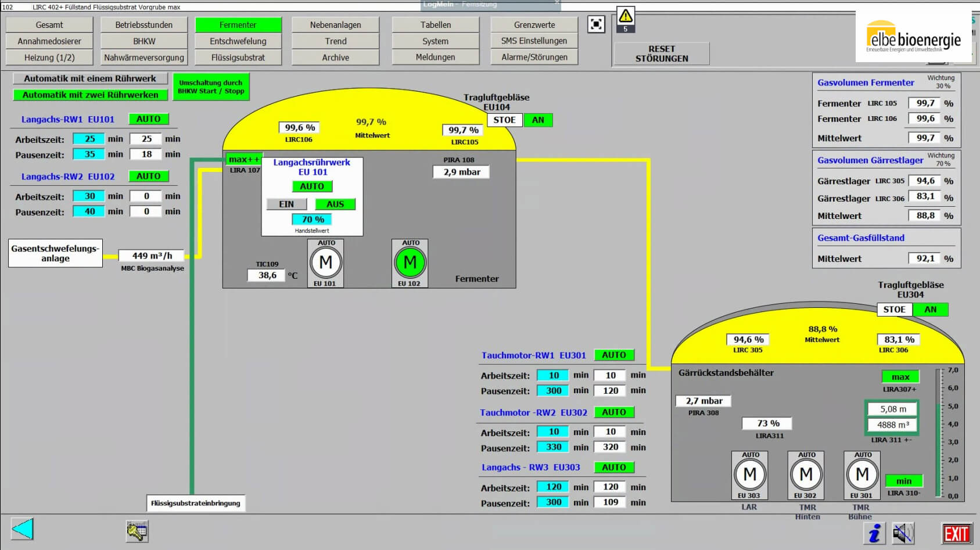Toggle AUTO for Langachs-RW1 EU101
Screen dimensions: 980x550
[x=149, y=119]
